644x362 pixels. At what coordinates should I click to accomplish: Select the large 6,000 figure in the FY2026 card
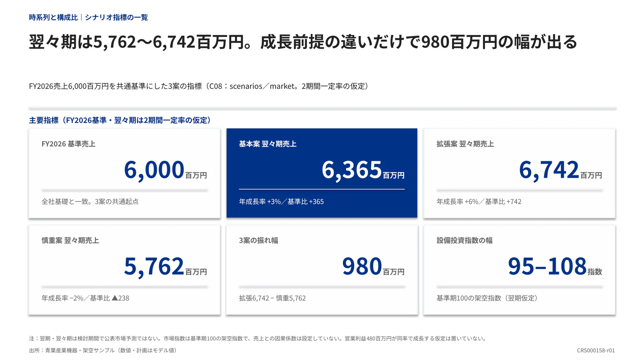(x=154, y=169)
